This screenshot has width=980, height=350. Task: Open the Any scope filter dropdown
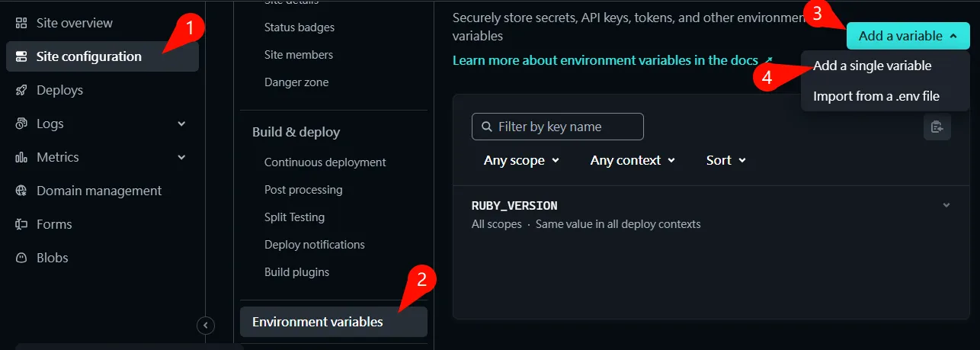tap(521, 160)
